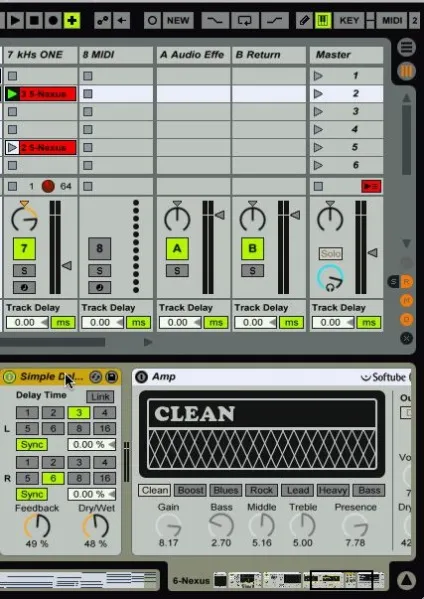424x599 pixels.
Task: Toggle Master track delay ms unit button
Action: coord(369,322)
